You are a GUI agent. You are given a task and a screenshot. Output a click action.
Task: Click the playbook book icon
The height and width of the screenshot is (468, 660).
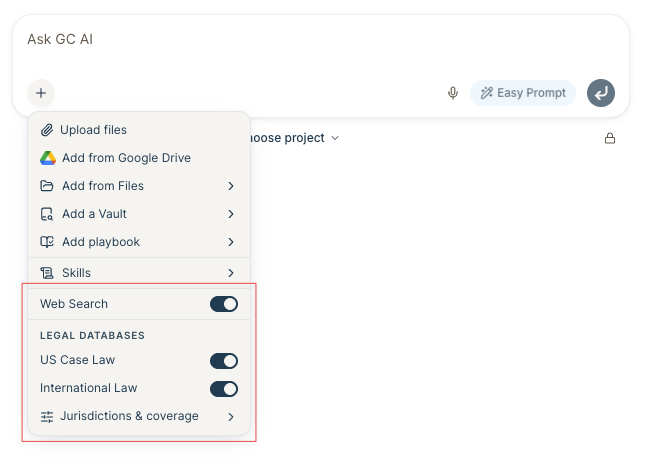click(x=47, y=242)
